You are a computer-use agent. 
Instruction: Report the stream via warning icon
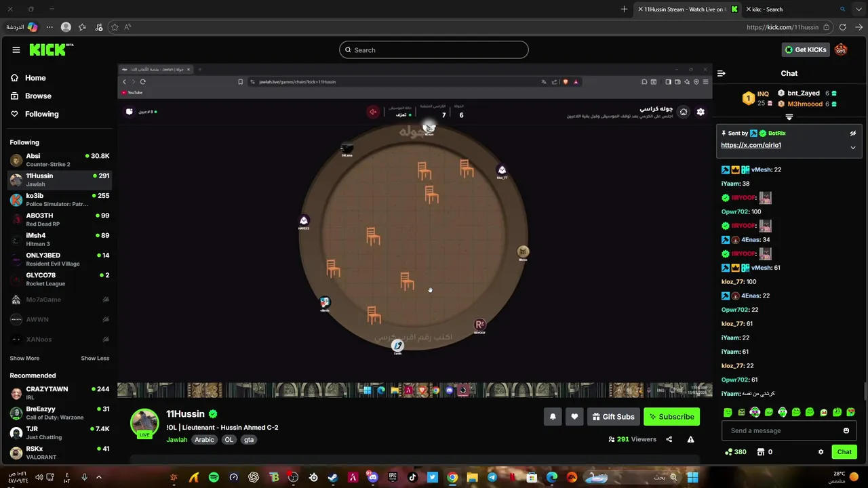tap(690, 439)
